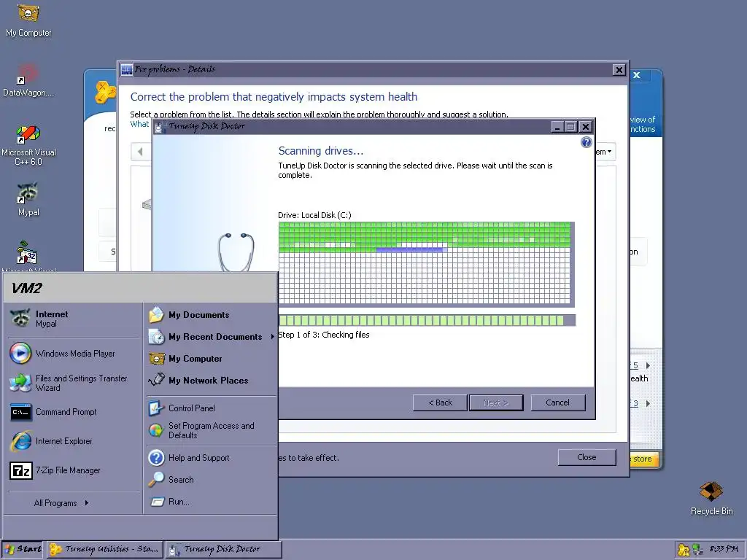The width and height of the screenshot is (747, 560).
Task: Click the system clock
Action: click(x=724, y=549)
